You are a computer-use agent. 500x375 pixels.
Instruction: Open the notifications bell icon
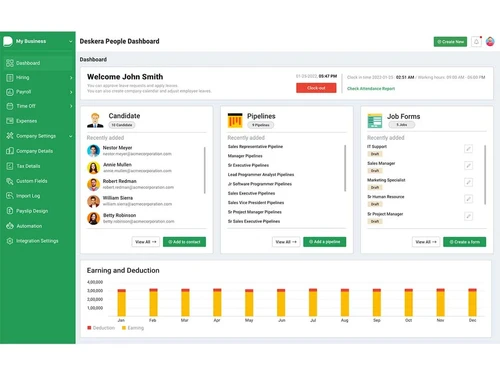(x=476, y=42)
